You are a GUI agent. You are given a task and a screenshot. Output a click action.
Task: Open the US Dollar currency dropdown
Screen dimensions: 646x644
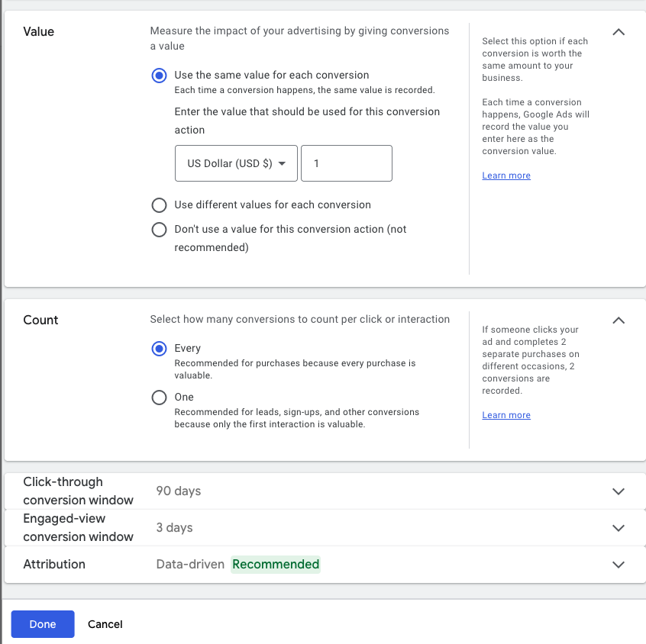pos(236,163)
